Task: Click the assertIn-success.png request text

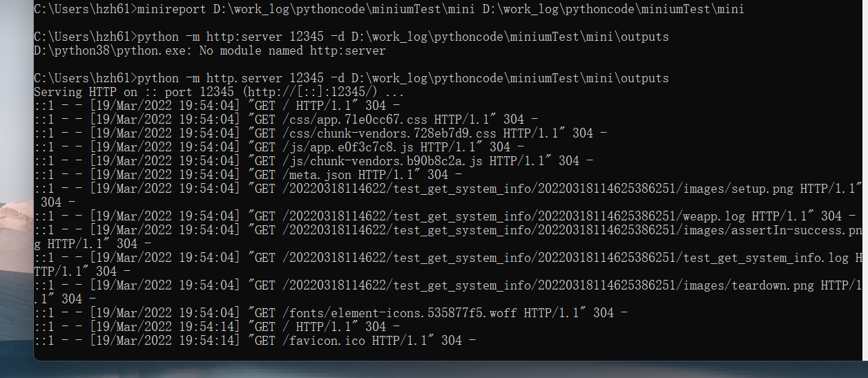Action: tap(772, 230)
